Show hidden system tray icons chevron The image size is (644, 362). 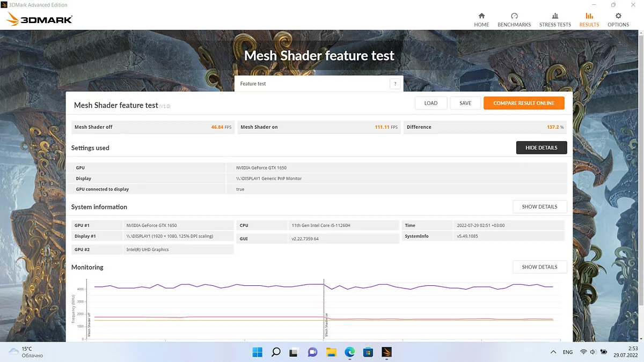(x=553, y=352)
